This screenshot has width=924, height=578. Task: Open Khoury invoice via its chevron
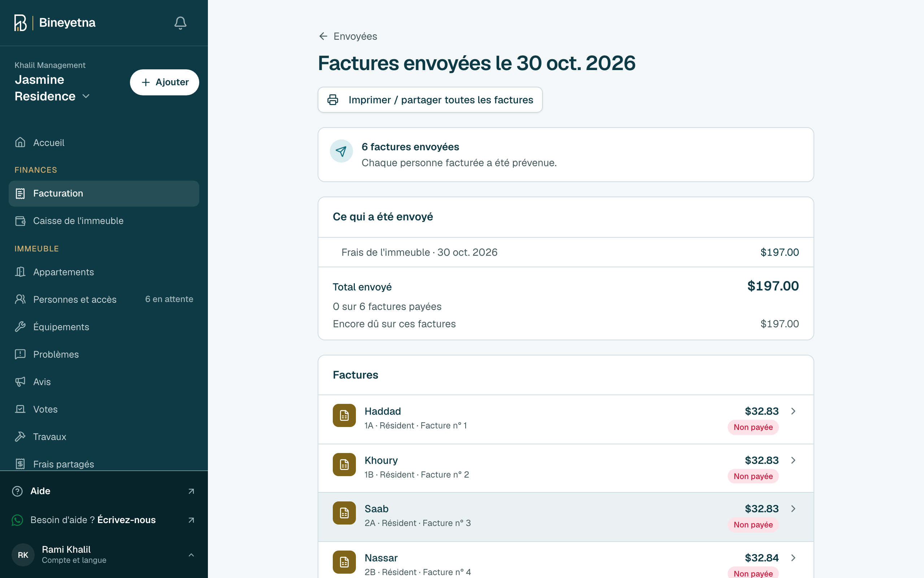click(793, 460)
